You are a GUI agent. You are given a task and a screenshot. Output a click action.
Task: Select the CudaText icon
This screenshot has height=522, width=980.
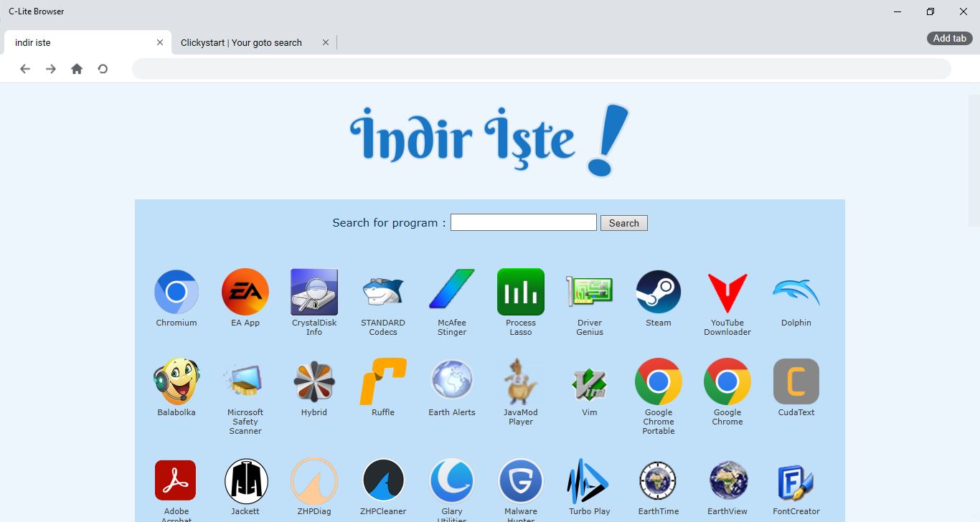pos(796,381)
